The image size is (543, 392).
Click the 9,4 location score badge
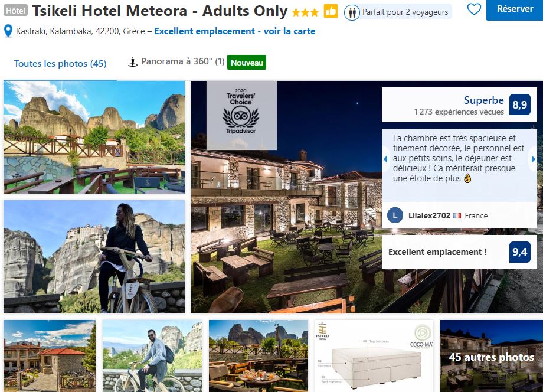(x=520, y=251)
